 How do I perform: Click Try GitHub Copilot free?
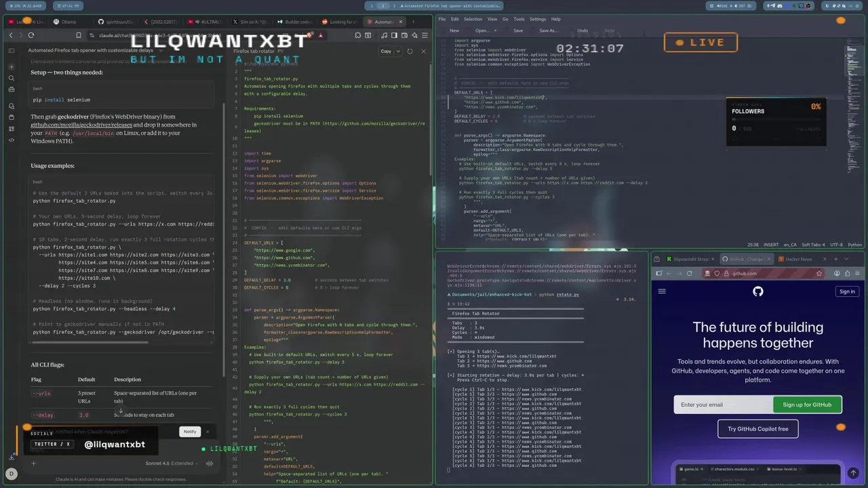[757, 429]
